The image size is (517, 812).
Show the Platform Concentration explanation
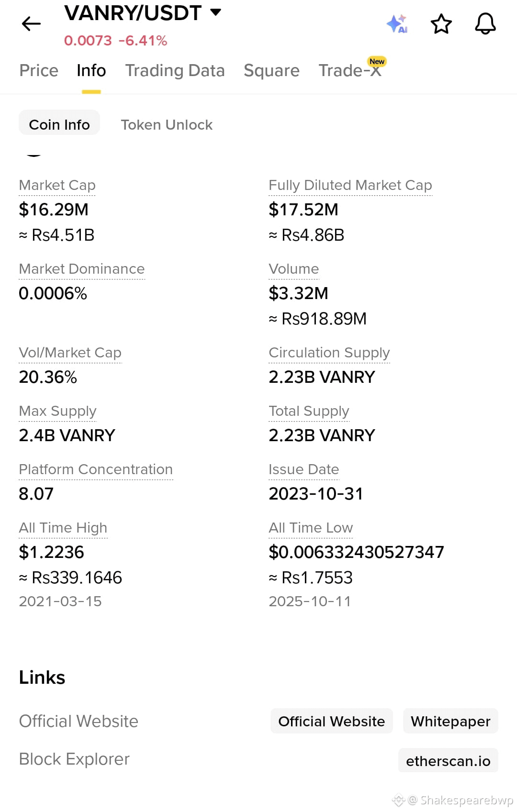click(x=96, y=469)
